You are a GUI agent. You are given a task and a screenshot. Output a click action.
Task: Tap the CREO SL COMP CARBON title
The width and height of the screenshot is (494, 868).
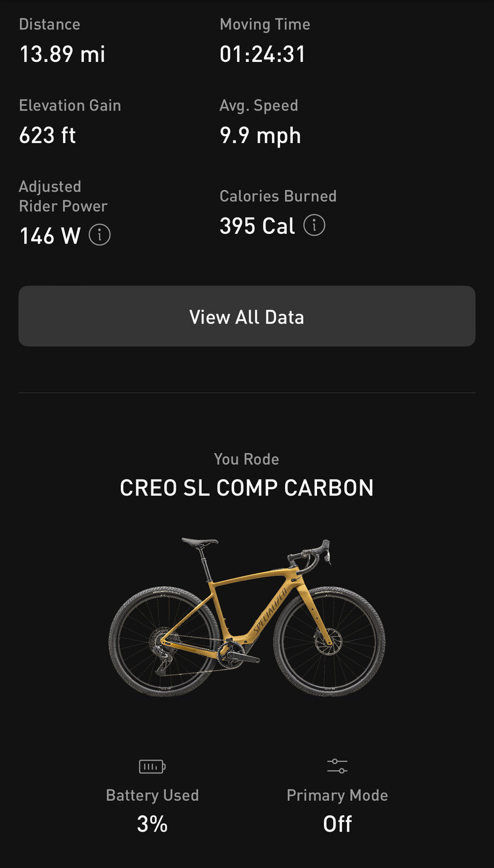247,488
